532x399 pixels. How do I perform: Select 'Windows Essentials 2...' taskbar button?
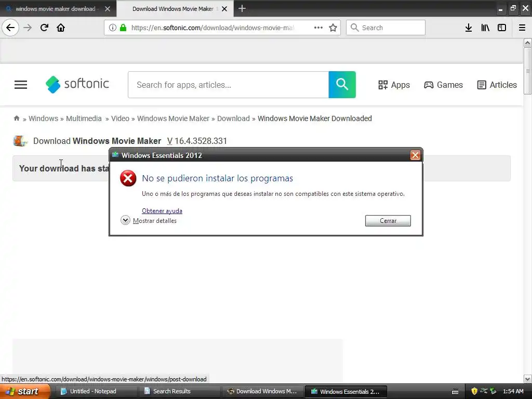point(345,391)
